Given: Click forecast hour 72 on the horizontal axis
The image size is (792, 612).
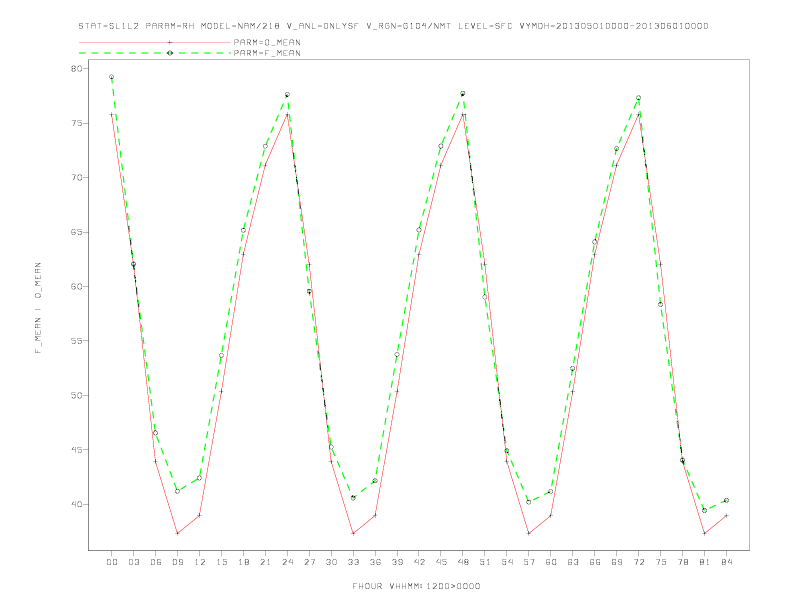Looking at the screenshot, I should pyautogui.click(x=638, y=562).
